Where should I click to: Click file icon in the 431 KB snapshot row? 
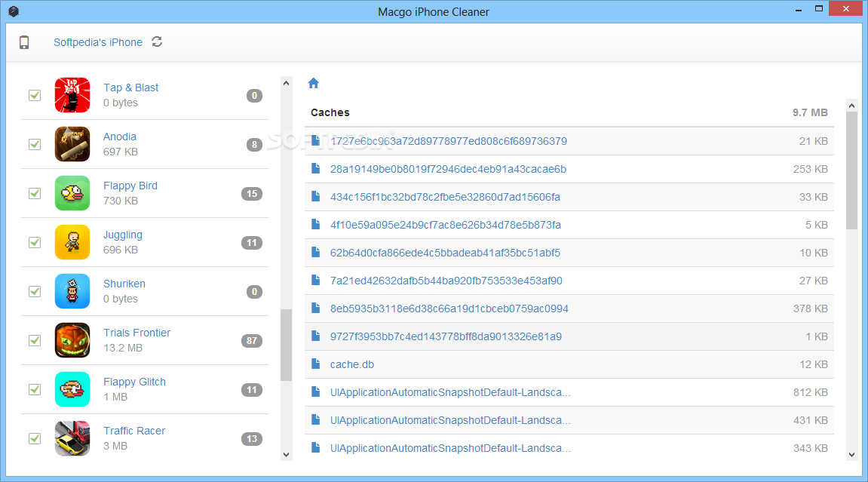315,419
